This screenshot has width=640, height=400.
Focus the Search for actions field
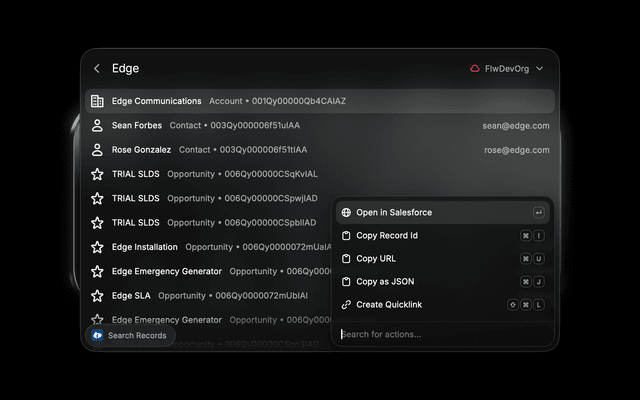pyautogui.click(x=442, y=334)
